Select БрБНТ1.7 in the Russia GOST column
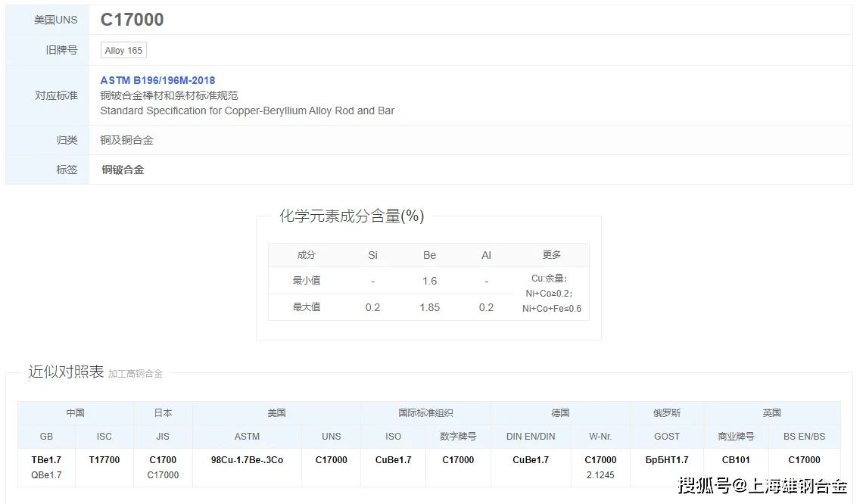Viewport: 866px width, 504px height. point(666,459)
